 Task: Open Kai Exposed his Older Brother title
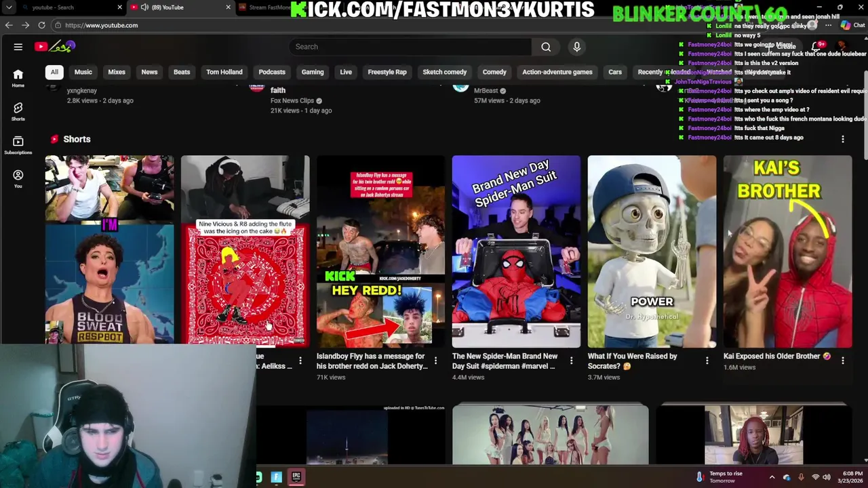tap(777, 356)
